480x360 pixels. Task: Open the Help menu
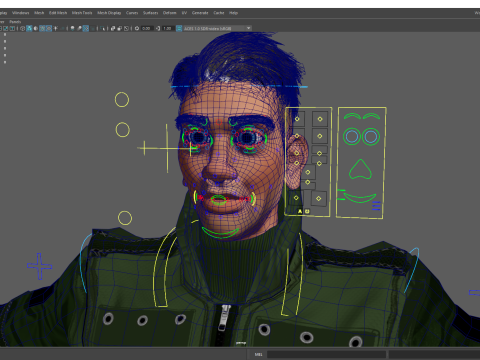233,13
